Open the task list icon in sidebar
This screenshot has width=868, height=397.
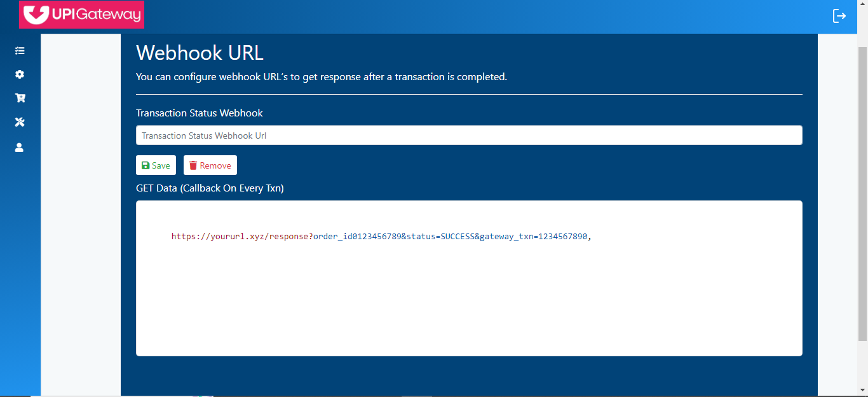pyautogui.click(x=20, y=50)
